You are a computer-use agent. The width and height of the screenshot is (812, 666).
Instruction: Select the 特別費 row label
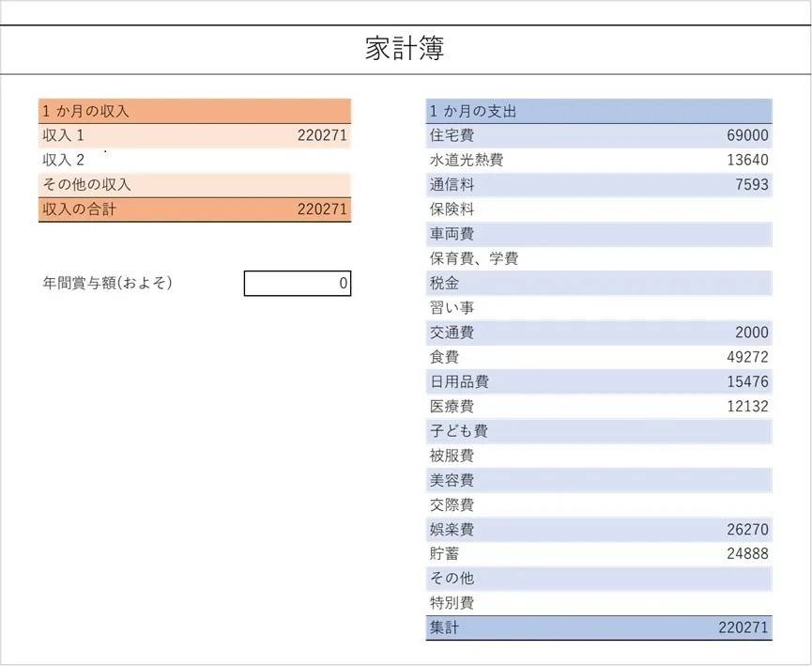click(x=452, y=603)
